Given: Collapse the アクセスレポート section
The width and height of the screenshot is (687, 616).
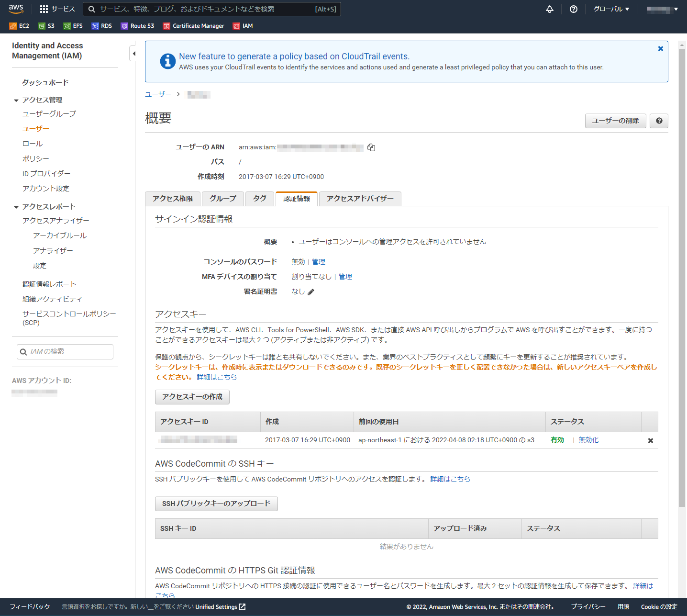Looking at the screenshot, I should coord(16,207).
